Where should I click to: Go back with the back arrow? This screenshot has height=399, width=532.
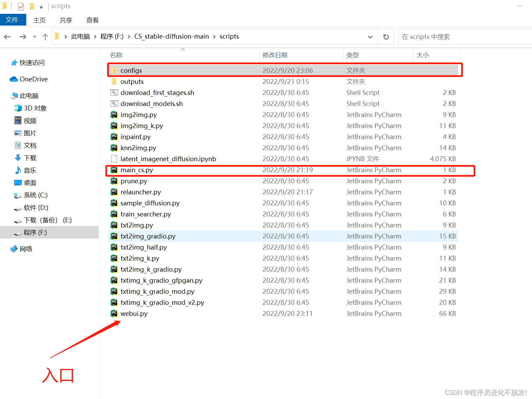click(x=7, y=37)
